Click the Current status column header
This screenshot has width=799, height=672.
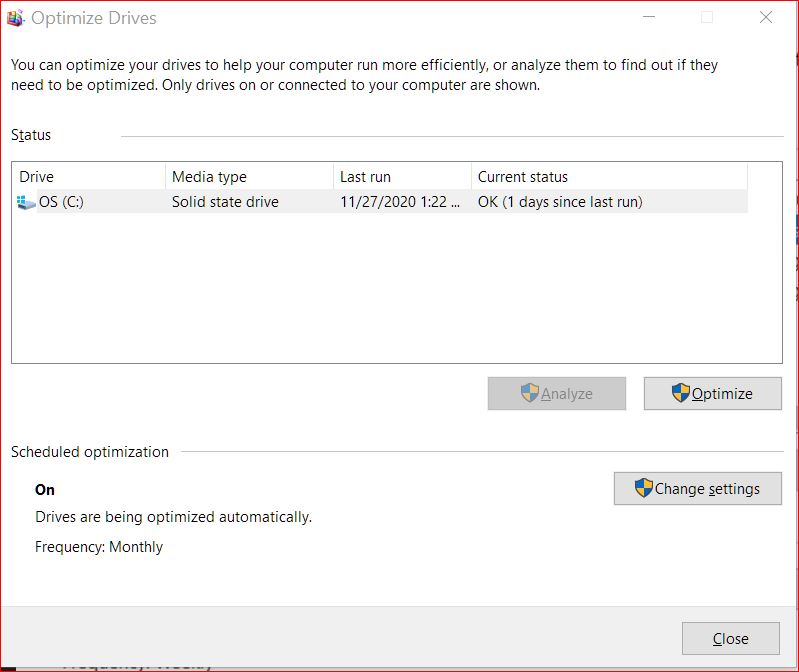(609, 177)
